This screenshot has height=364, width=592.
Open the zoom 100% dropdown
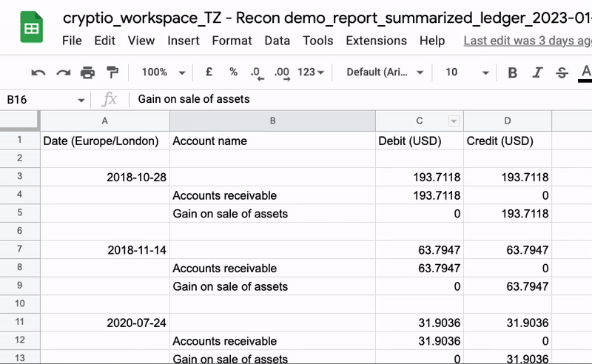(164, 72)
